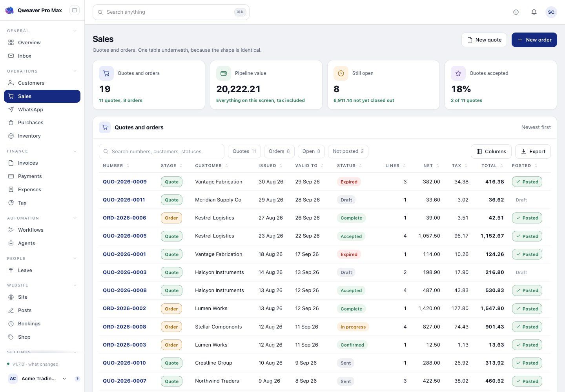Image resolution: width=565 pixels, height=392 pixels.
Task: Open the Overview page icon
Action: (x=11, y=42)
